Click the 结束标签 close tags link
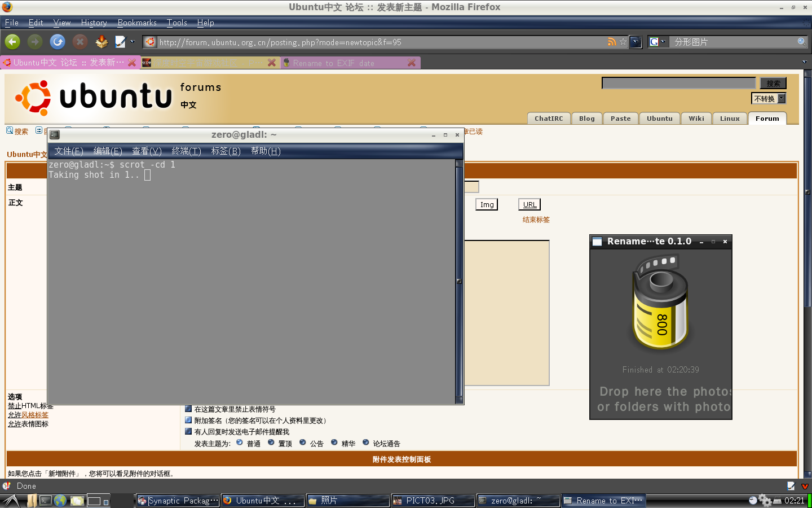 click(x=536, y=220)
